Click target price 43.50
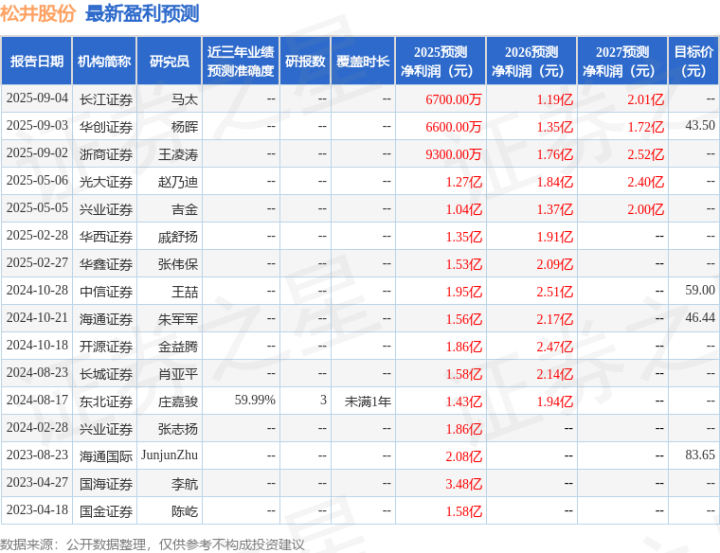 [x=700, y=125]
